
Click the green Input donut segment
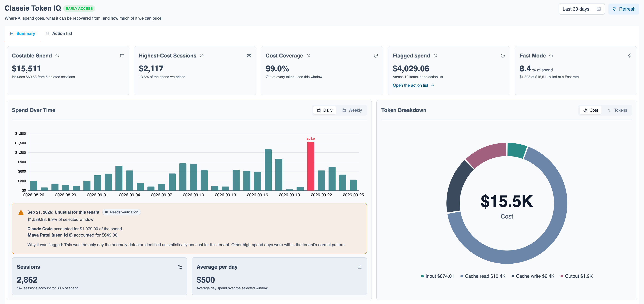coord(516,150)
